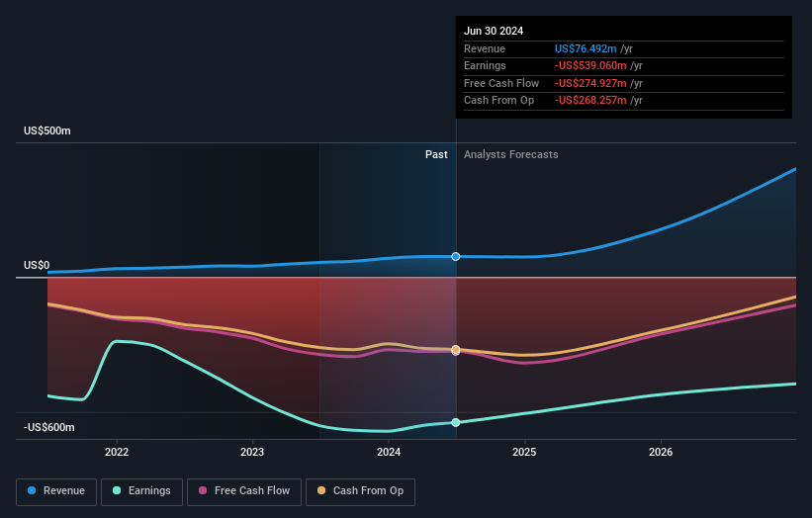Click the Cash From Op label in tooltip

click(x=498, y=101)
